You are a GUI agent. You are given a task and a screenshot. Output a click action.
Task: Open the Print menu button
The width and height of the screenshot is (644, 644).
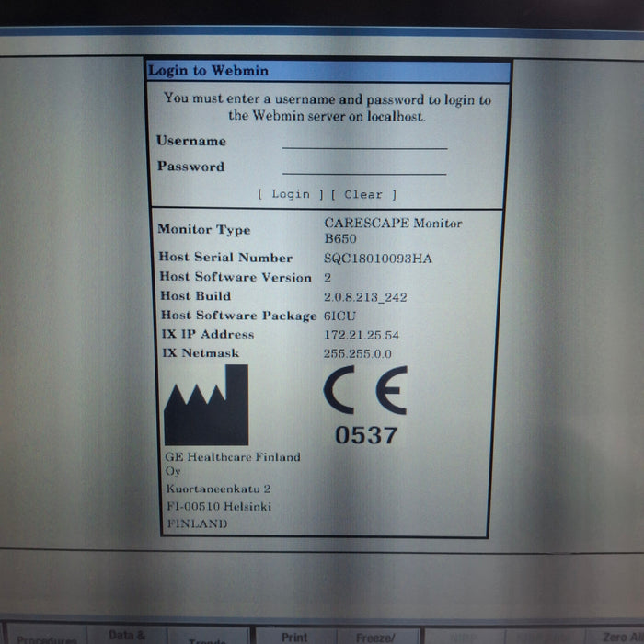click(x=295, y=636)
